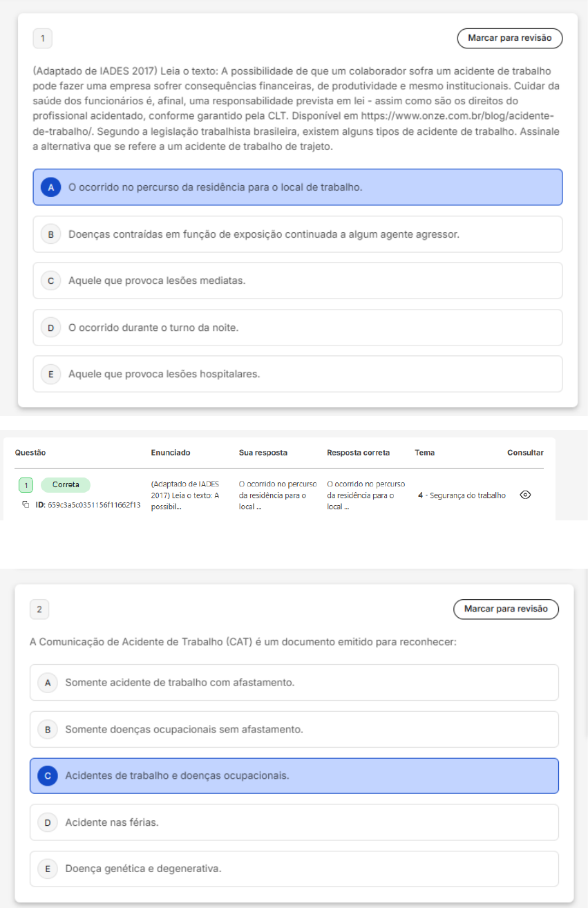Viewport: 588px width, 908px height.
Task: Click the green number 1 badge in results row
Action: pos(26,485)
